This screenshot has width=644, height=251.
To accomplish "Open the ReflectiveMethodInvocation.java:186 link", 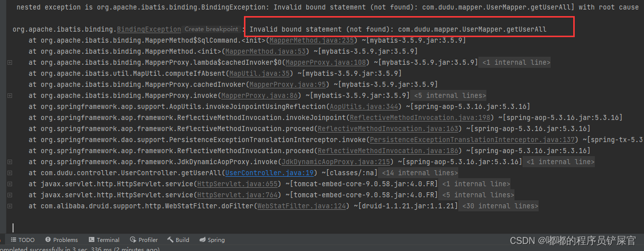I will [x=388, y=151].
